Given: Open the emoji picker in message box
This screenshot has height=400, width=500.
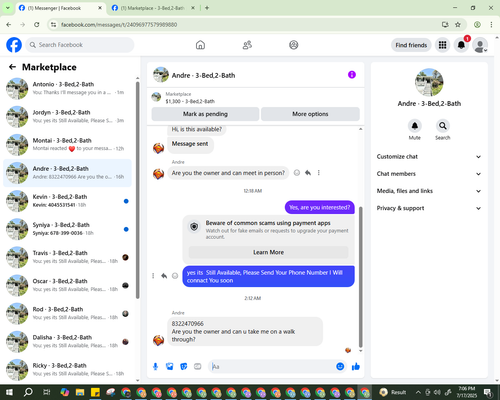Looking at the screenshot, I should point(340,367).
